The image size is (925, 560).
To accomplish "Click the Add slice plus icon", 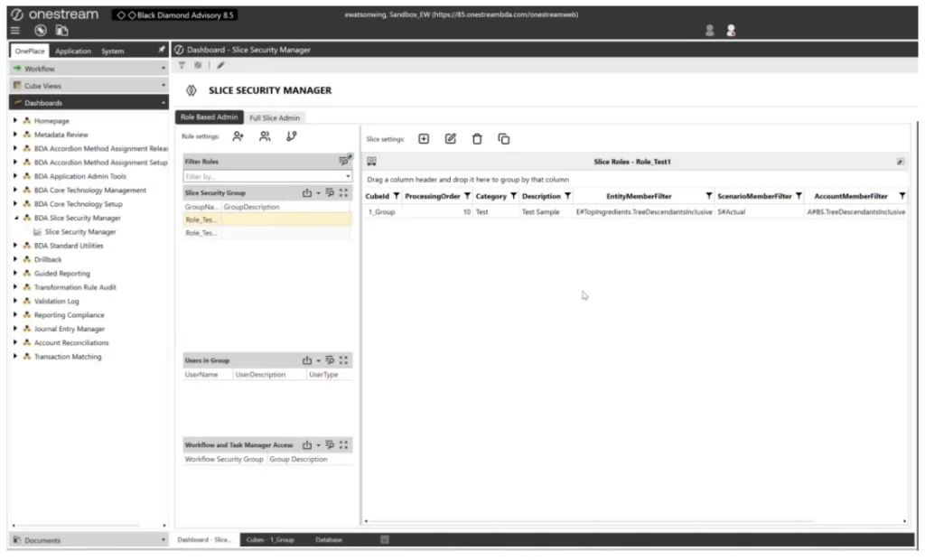I will click(x=424, y=139).
